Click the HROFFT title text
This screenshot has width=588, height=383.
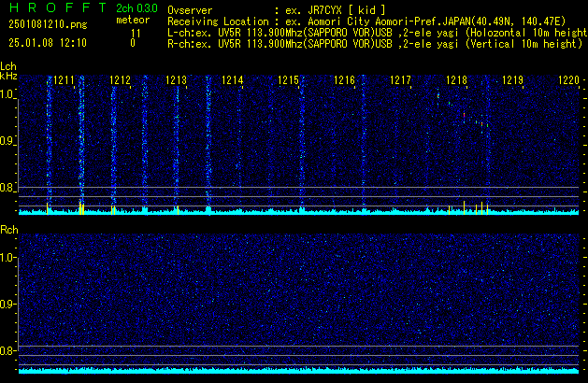(x=58, y=7)
